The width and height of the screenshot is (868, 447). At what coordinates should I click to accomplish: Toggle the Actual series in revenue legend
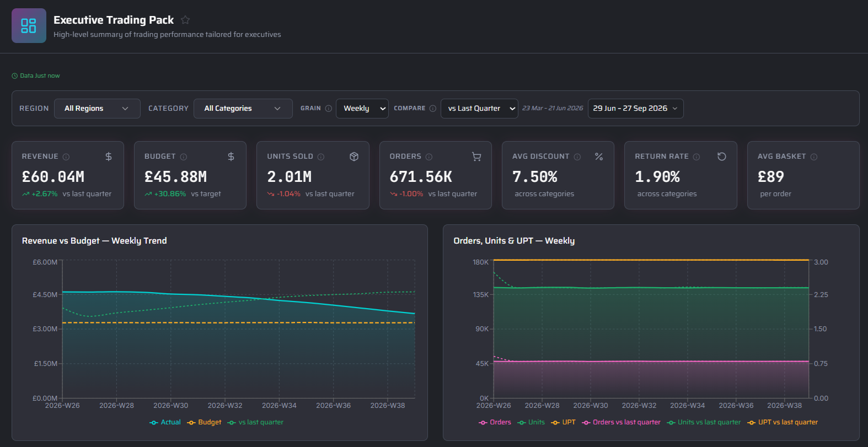tap(165, 422)
